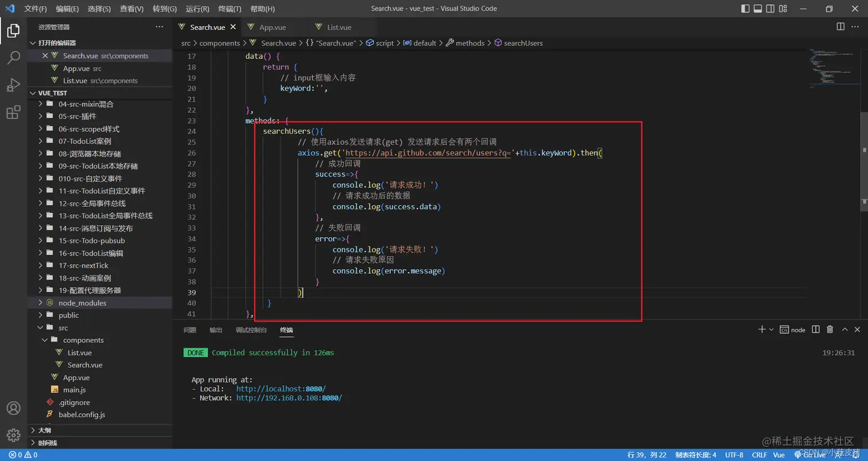The height and width of the screenshot is (461, 868).
Task: Collapse the VUE_TEST folder section
Action: coord(100,93)
